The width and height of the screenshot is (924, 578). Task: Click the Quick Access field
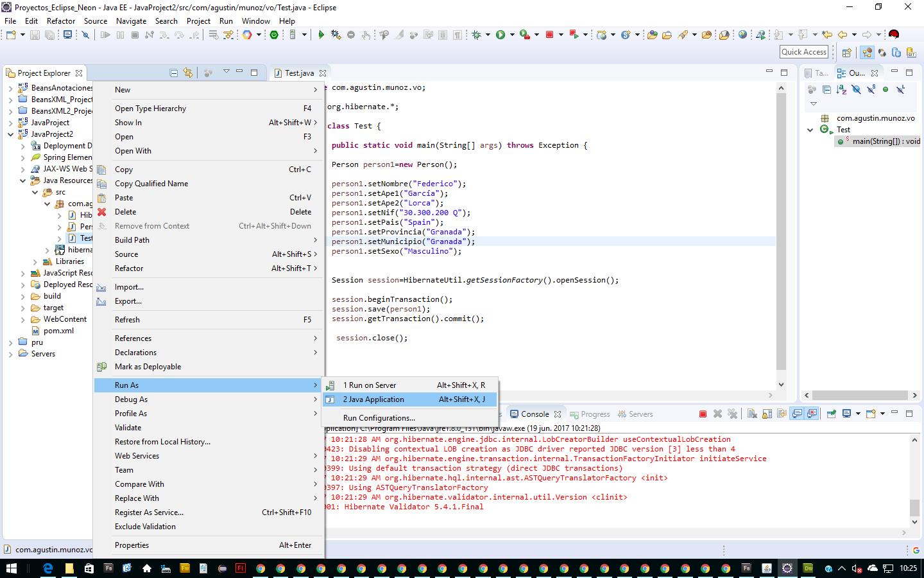[x=804, y=52]
